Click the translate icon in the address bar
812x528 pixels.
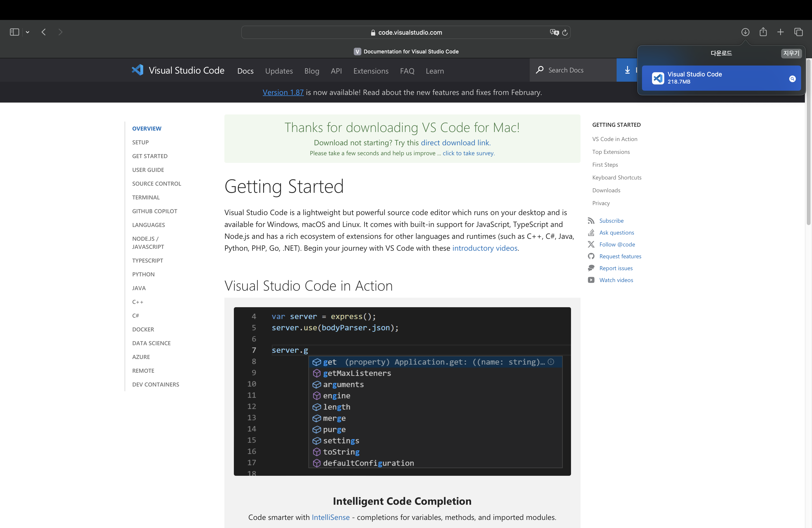coord(554,32)
